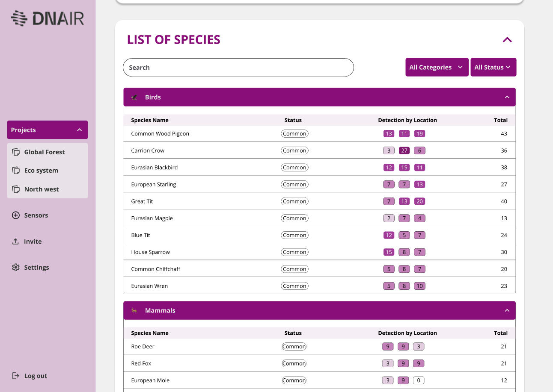This screenshot has height=392, width=553.
Task: Open the All Status dropdown
Action: pyautogui.click(x=493, y=68)
